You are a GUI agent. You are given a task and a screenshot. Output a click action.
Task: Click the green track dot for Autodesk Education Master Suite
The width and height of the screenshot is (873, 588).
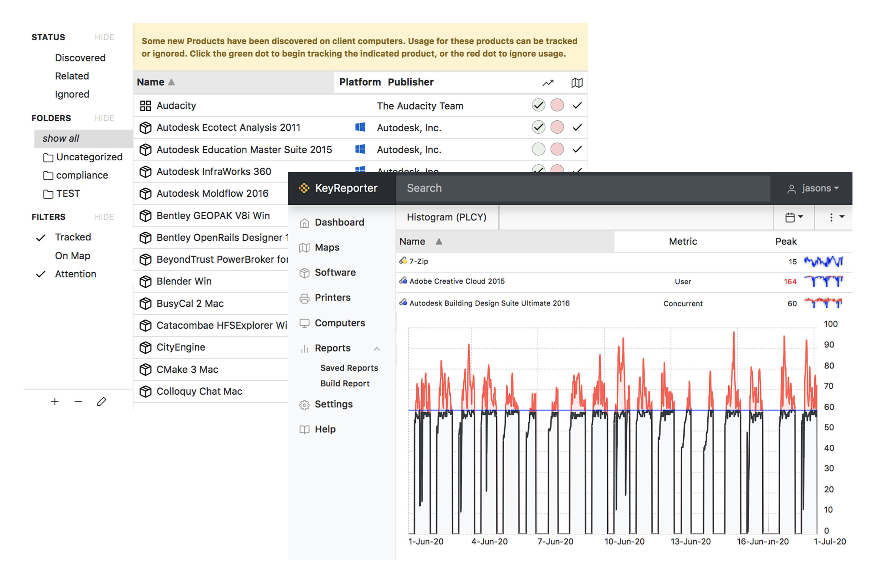tap(538, 149)
